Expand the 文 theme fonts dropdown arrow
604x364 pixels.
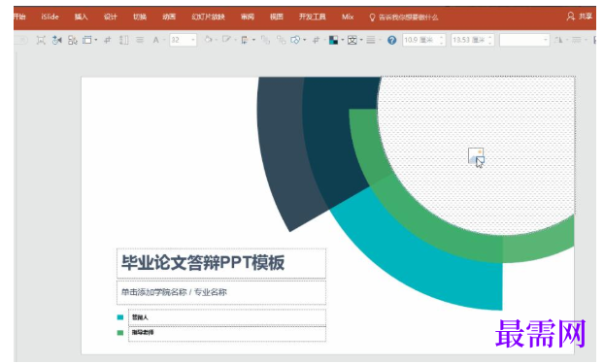click(x=361, y=40)
